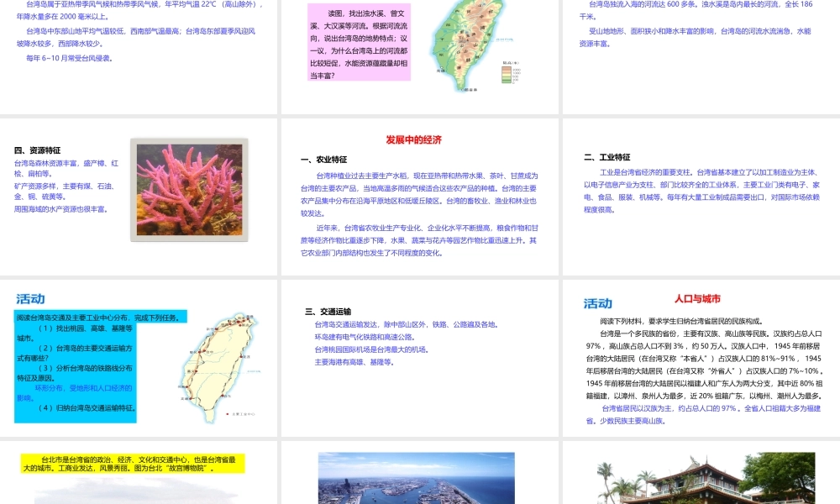Viewport: 840px width, 504px height.
Task: Click the 活动 label on the map slide
Action: 30,299
